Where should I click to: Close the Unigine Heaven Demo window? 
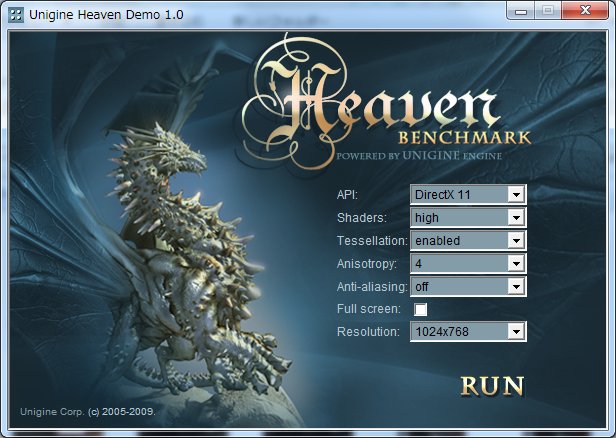click(x=584, y=11)
